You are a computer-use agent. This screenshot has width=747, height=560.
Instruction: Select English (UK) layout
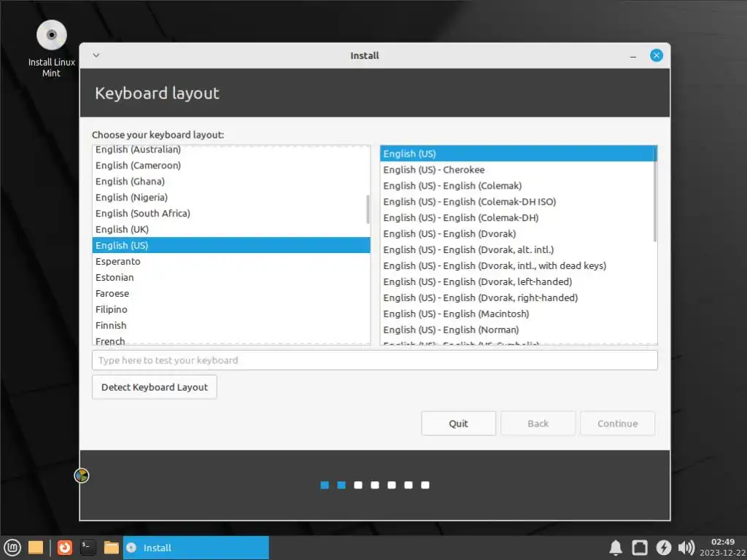pyautogui.click(x=231, y=230)
